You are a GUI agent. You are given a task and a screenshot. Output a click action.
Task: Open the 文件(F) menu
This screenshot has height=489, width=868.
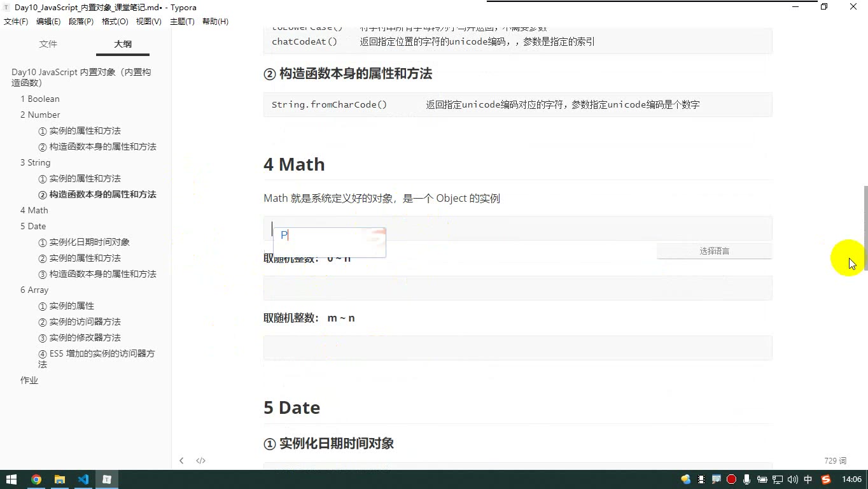coord(16,22)
